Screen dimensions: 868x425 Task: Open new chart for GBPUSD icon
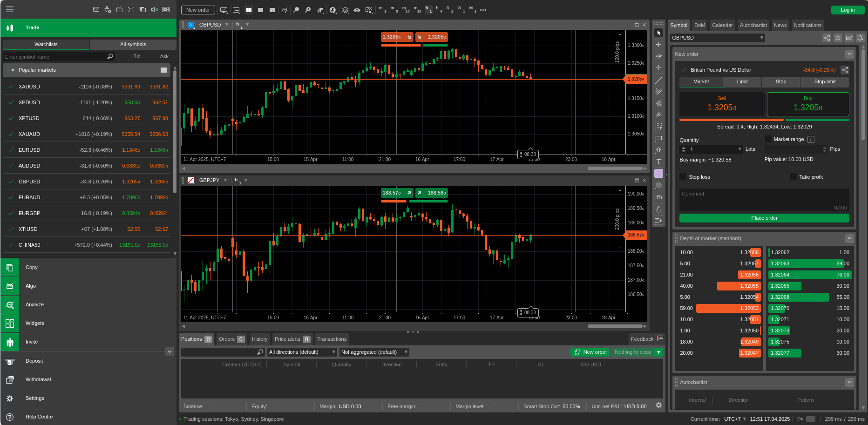[849, 38]
